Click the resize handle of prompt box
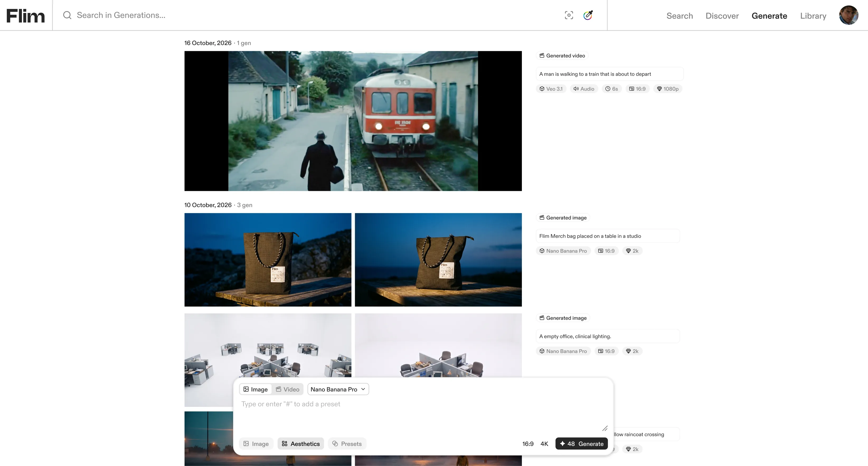Image resolution: width=868 pixels, height=466 pixels. point(605,429)
